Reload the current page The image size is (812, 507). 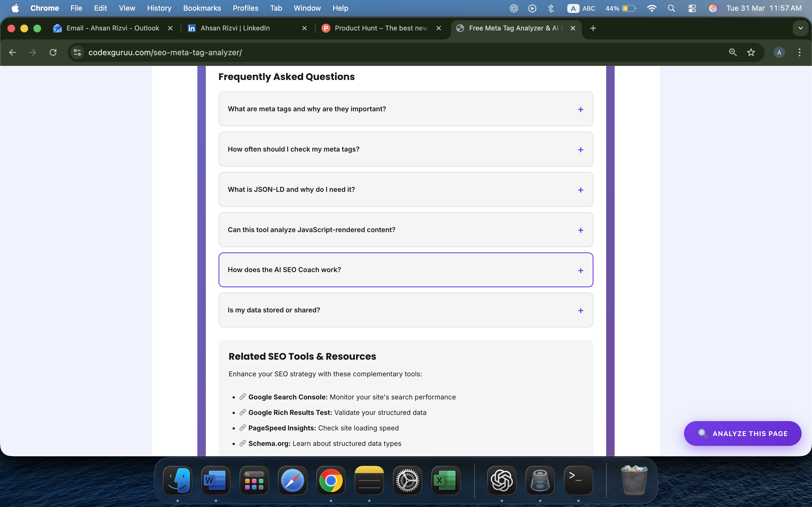pos(53,52)
